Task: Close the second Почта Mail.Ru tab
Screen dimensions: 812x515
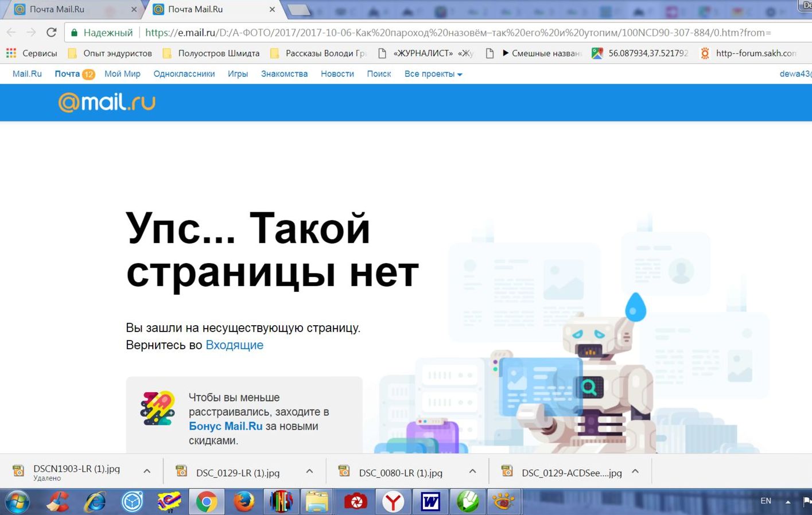Action: [x=272, y=9]
